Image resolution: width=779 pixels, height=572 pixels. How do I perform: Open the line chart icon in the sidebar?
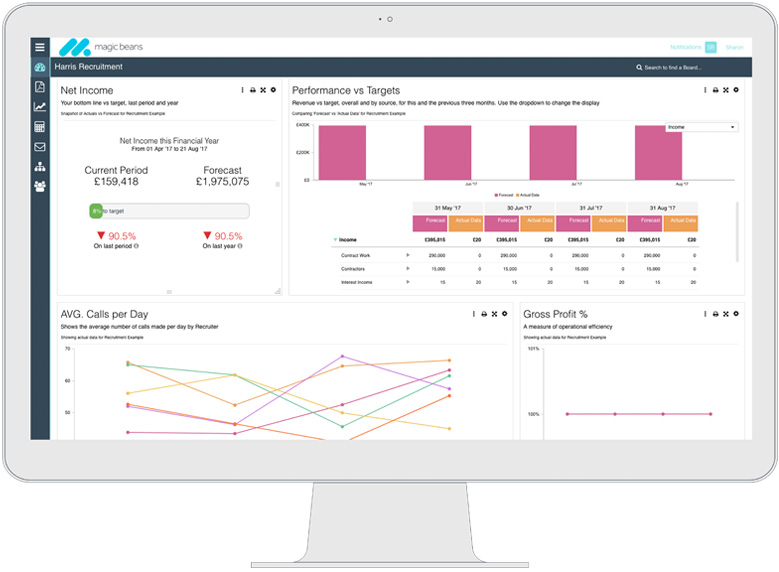tap(40, 107)
